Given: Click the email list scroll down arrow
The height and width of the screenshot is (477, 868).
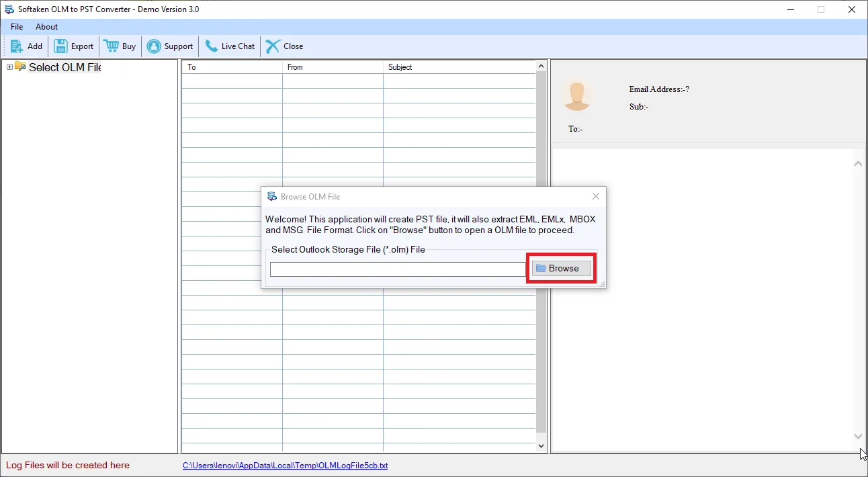Looking at the screenshot, I should pos(541,446).
